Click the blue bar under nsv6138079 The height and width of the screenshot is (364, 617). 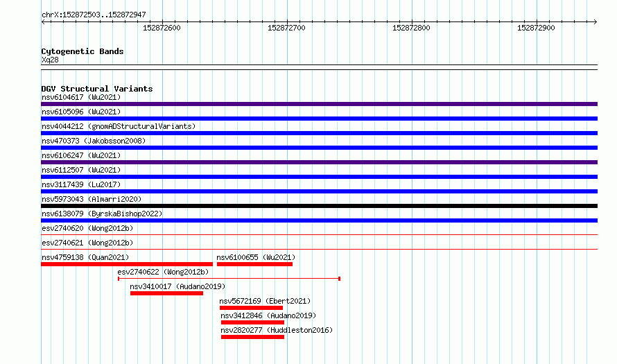[319, 220]
